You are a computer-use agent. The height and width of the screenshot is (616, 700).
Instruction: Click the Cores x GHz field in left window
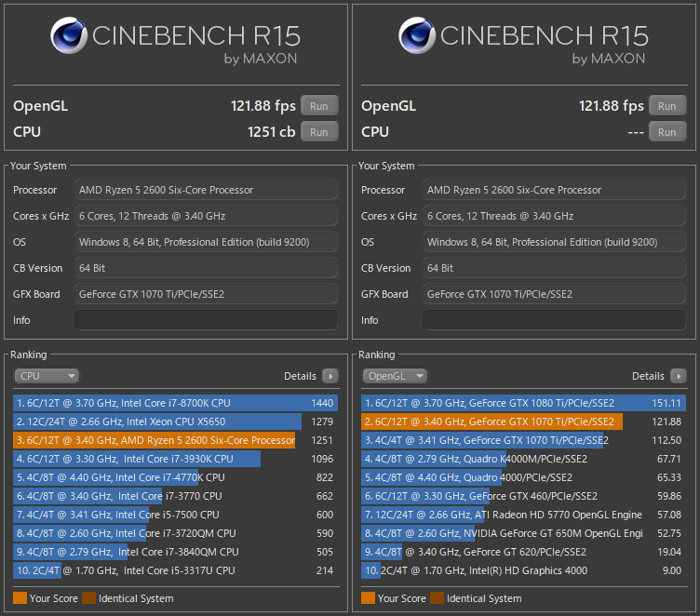206,216
